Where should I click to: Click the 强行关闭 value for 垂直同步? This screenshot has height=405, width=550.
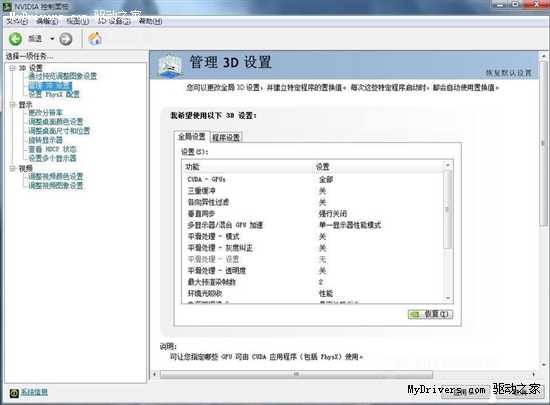click(x=333, y=214)
